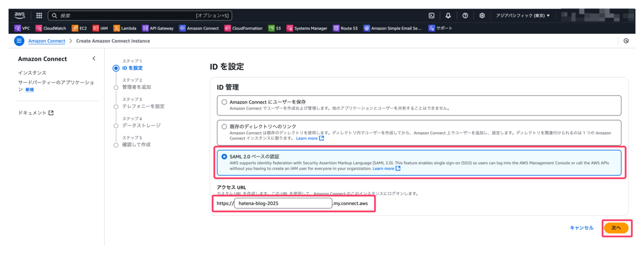Open the CloudFormation shortcut
This screenshot has height=254, width=644.
[244, 28]
